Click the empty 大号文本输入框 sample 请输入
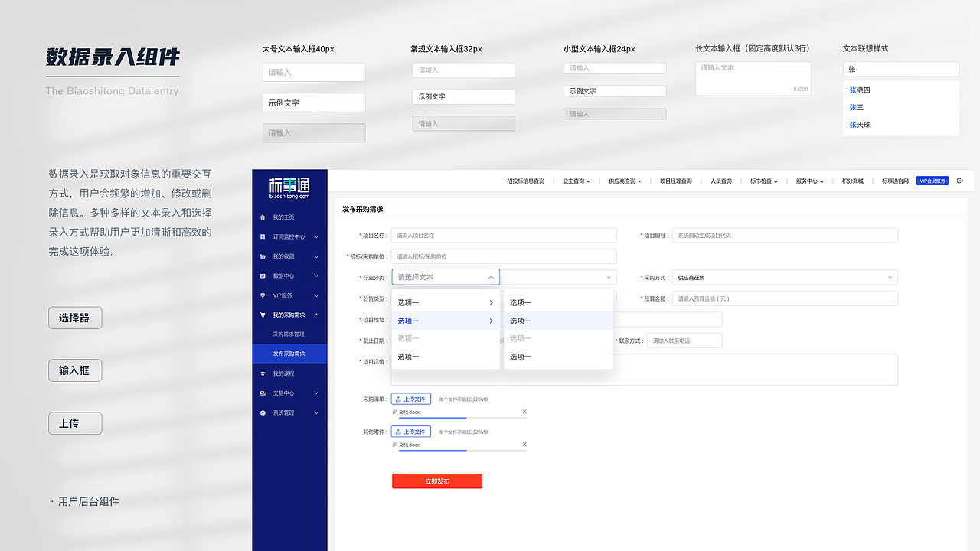980x551 pixels. tap(314, 72)
